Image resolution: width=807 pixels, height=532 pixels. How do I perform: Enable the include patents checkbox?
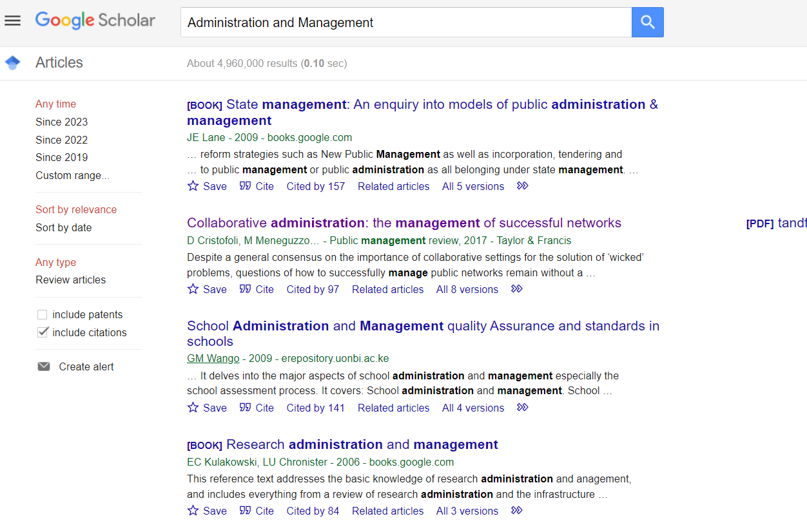tap(42, 314)
